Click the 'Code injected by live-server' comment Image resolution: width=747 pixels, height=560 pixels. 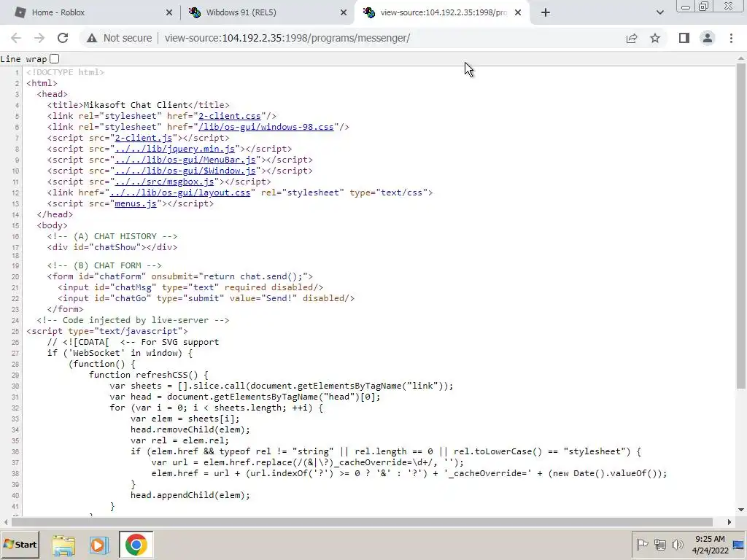[133, 320]
